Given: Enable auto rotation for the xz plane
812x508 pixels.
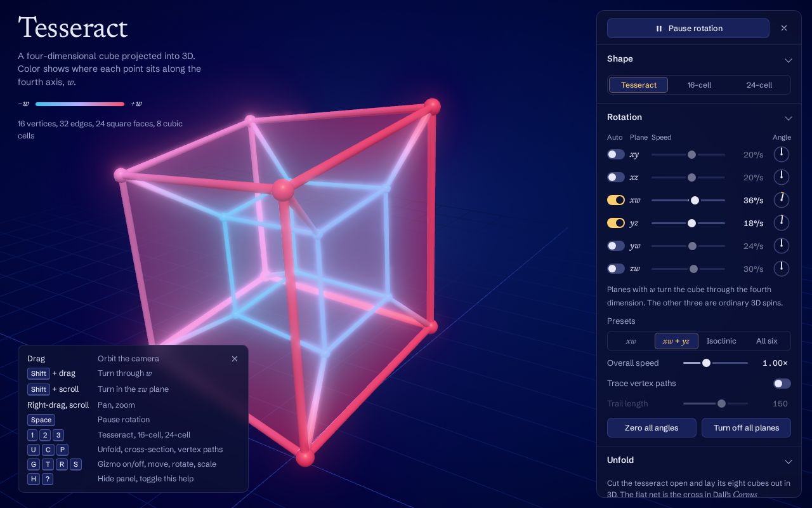Looking at the screenshot, I should [x=616, y=177].
